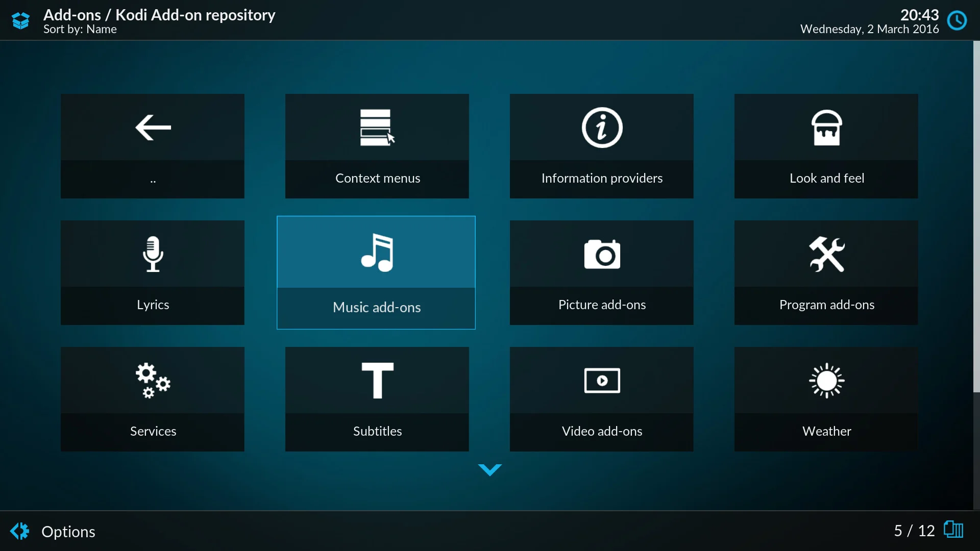Screen dimensions: 980x551
Task: Open the Look and feel paint bucket icon
Action: (826, 128)
